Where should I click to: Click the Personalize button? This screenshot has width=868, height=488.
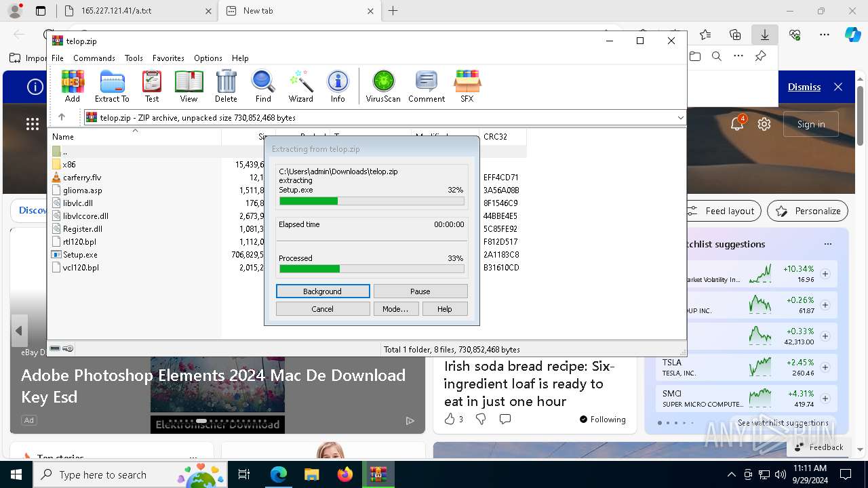(x=808, y=211)
